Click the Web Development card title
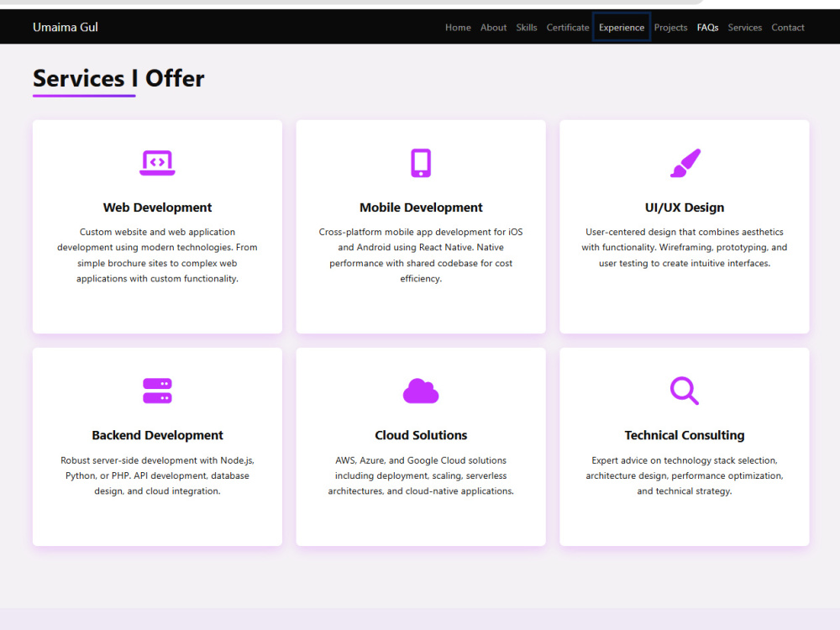 (157, 207)
